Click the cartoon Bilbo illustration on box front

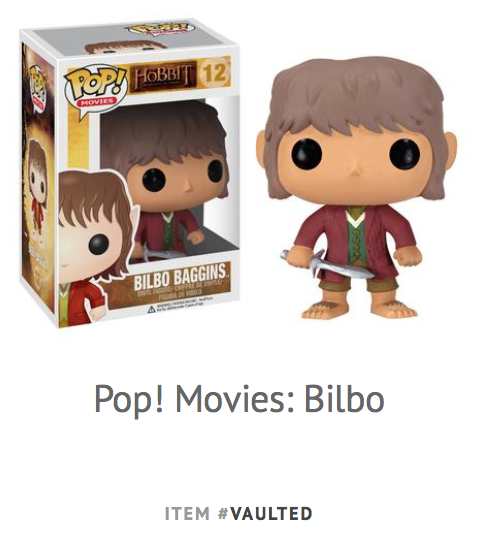coord(95,247)
